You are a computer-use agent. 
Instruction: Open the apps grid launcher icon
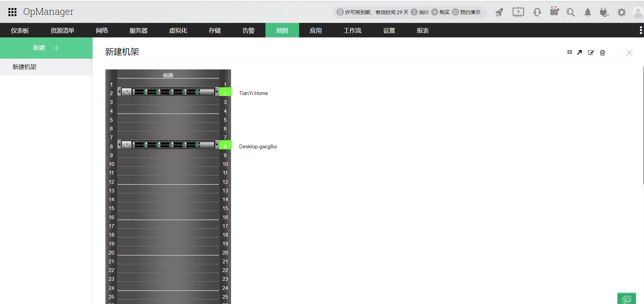12,12
